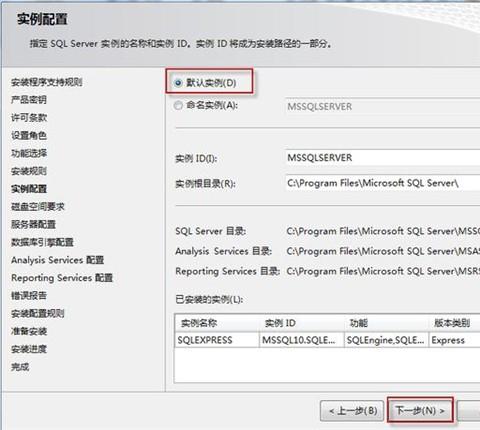
Task: Select the 默认实例(D) radio button
Action: point(178,83)
